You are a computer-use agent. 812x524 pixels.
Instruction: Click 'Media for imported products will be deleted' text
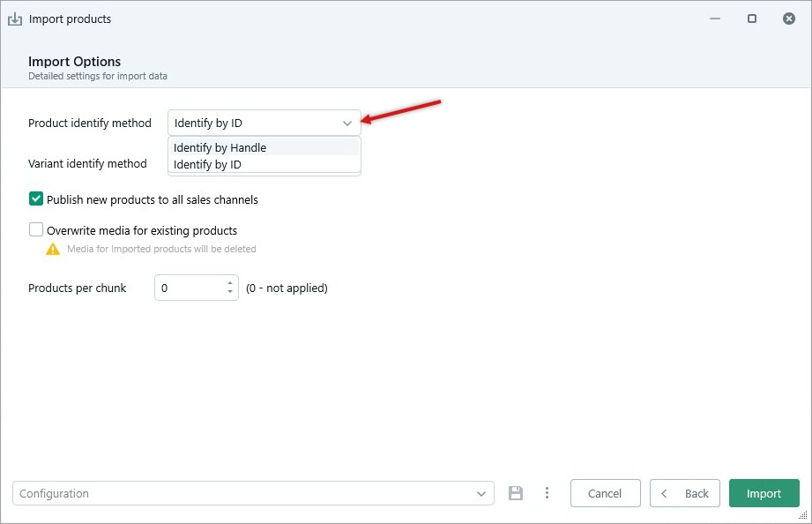[161, 250]
